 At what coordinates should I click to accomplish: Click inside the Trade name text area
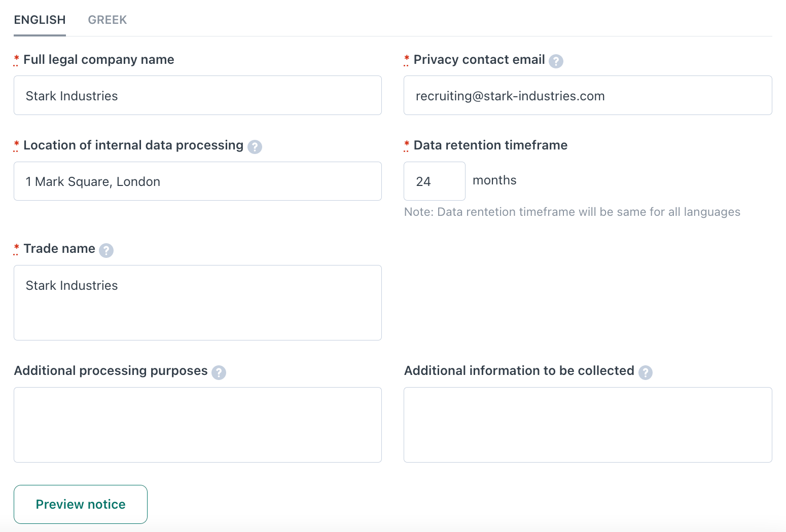point(198,302)
